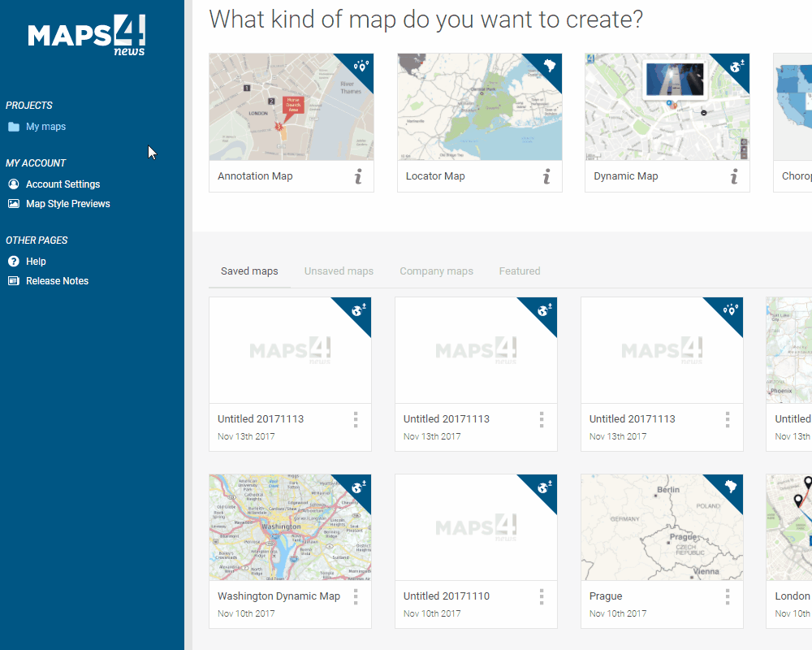Open options menu for second Untitled 20171113 map

pyautogui.click(x=542, y=419)
